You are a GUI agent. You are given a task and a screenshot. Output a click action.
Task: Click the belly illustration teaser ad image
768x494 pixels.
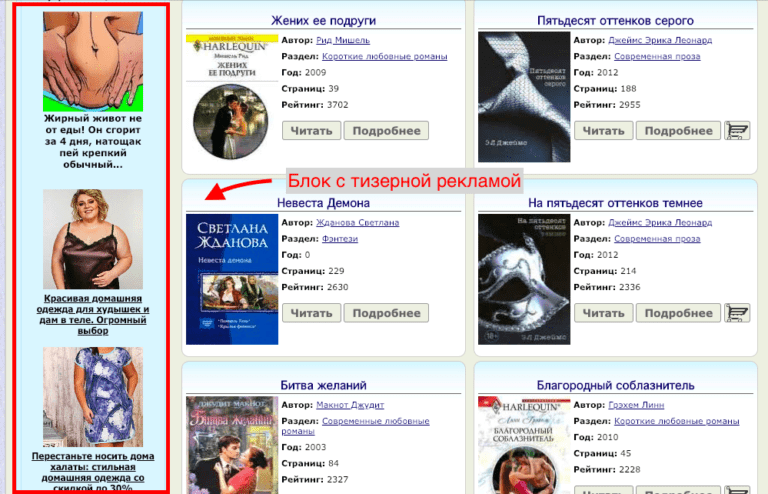[93, 62]
